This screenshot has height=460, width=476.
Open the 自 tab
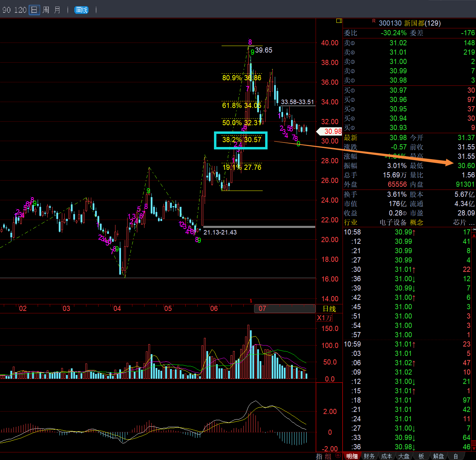click(x=456, y=456)
